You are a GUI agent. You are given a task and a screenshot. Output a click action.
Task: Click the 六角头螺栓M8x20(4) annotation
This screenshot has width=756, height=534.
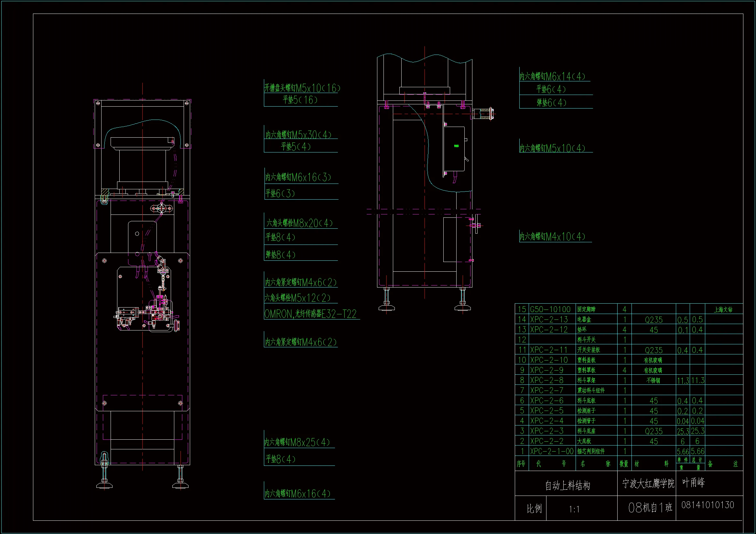(x=300, y=224)
